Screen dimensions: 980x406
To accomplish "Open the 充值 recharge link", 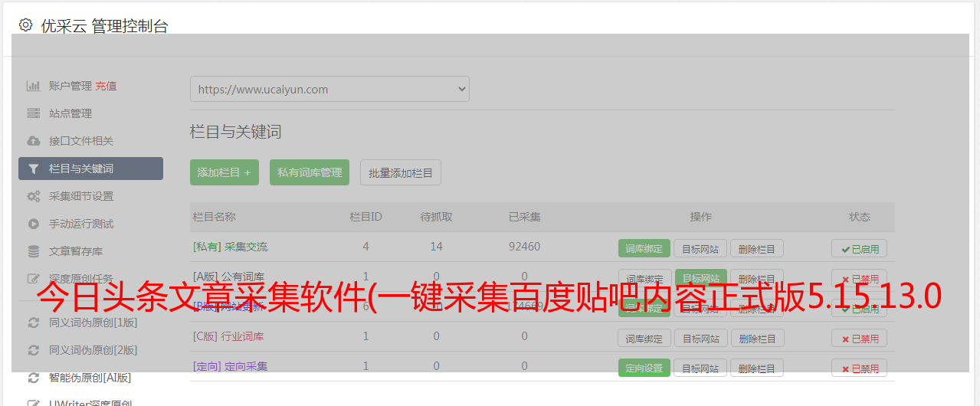I will click(x=106, y=86).
